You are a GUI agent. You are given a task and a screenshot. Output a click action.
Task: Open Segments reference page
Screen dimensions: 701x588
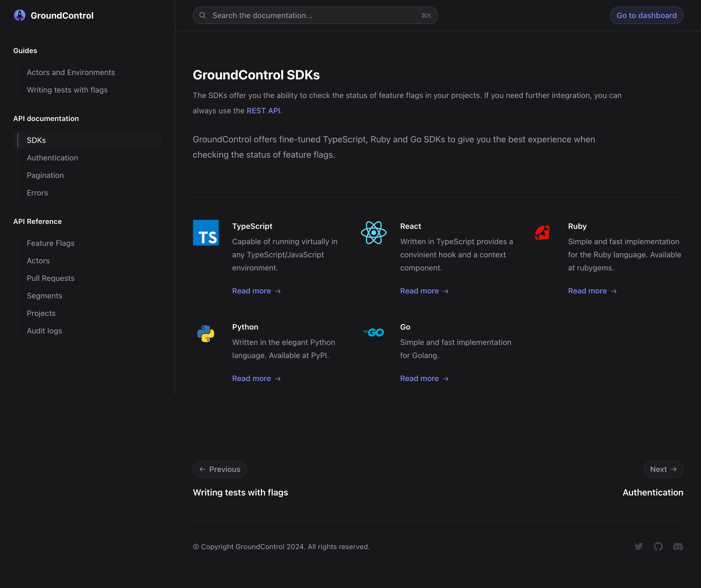point(44,296)
